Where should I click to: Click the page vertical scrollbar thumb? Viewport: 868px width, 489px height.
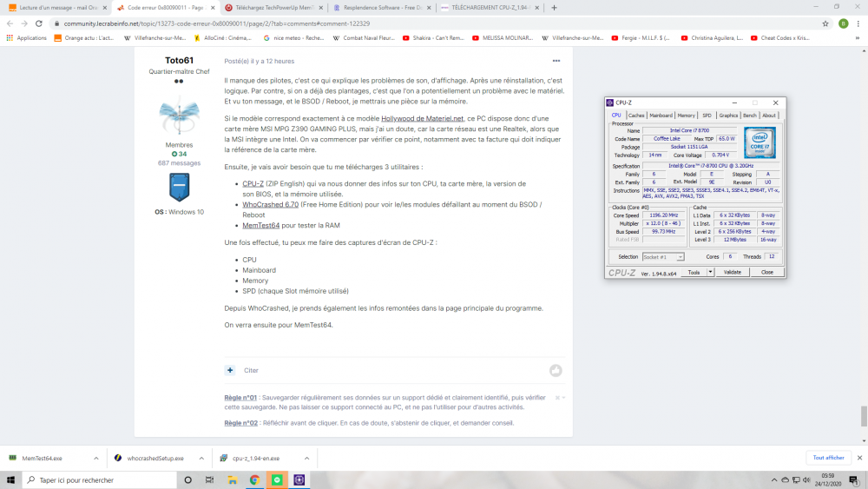(864, 416)
